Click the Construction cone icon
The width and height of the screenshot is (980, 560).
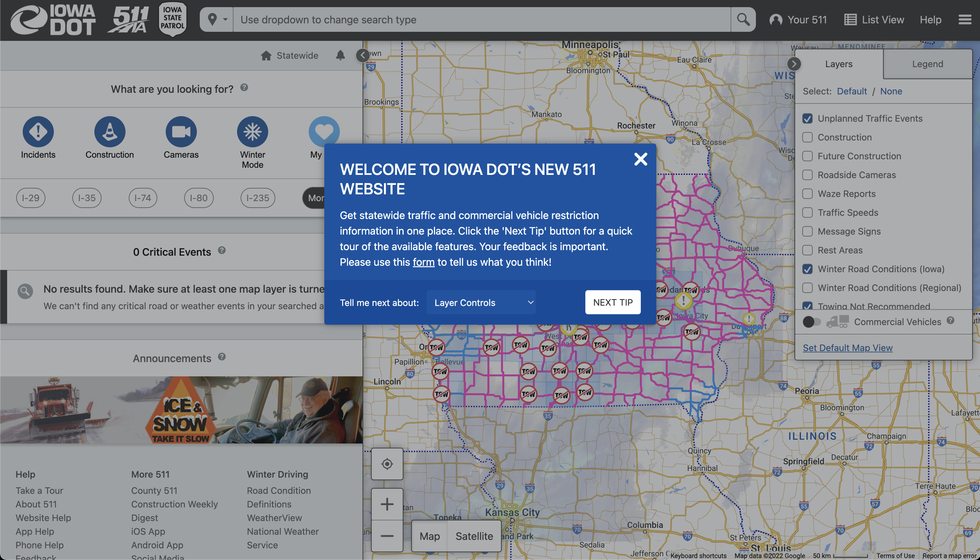(x=110, y=131)
